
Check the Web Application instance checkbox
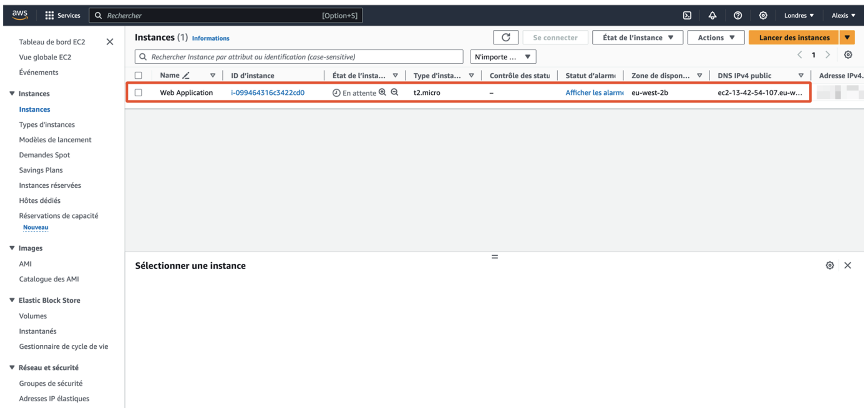(x=138, y=93)
